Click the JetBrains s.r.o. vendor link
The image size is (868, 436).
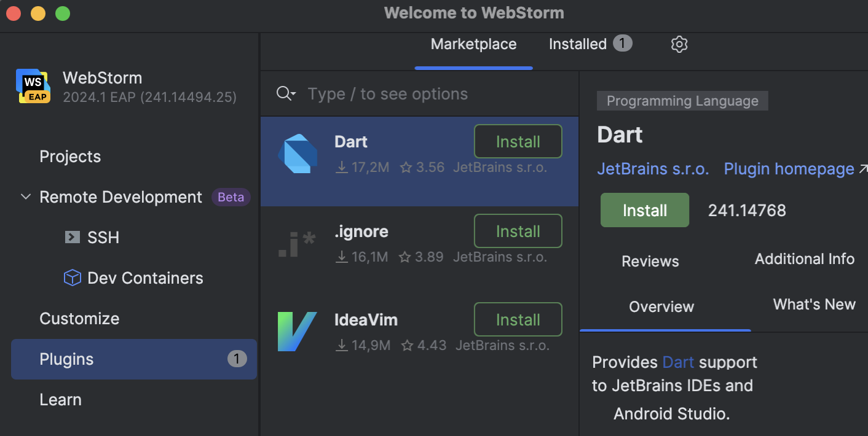pos(653,169)
